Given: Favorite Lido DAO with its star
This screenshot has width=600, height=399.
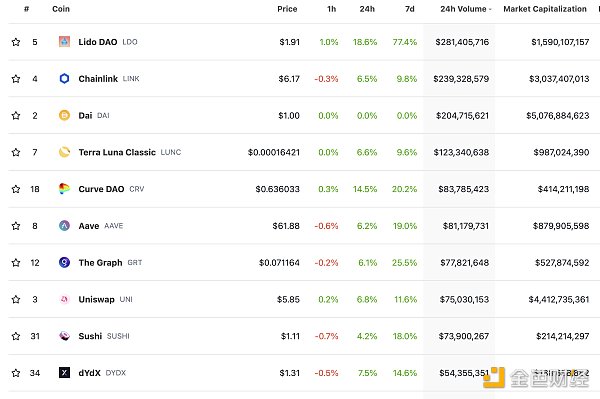Looking at the screenshot, I should (x=16, y=42).
